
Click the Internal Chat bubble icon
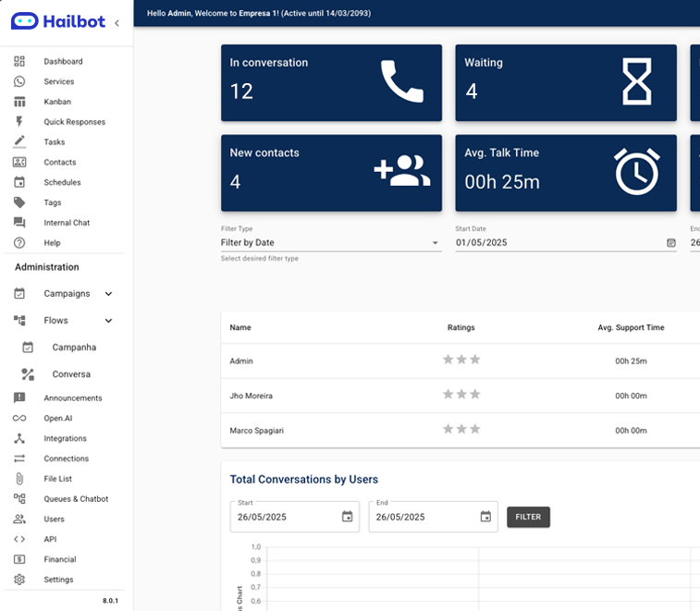click(x=19, y=223)
